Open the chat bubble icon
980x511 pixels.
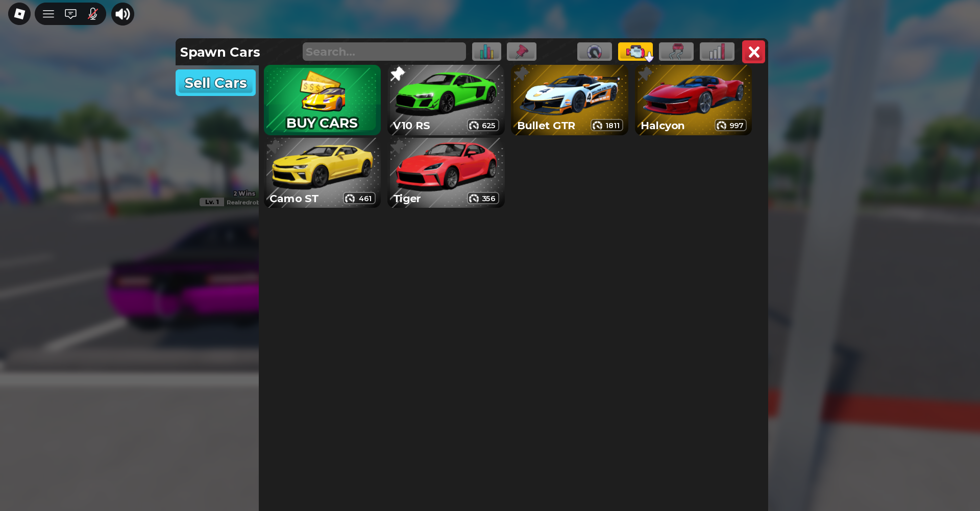(x=70, y=14)
